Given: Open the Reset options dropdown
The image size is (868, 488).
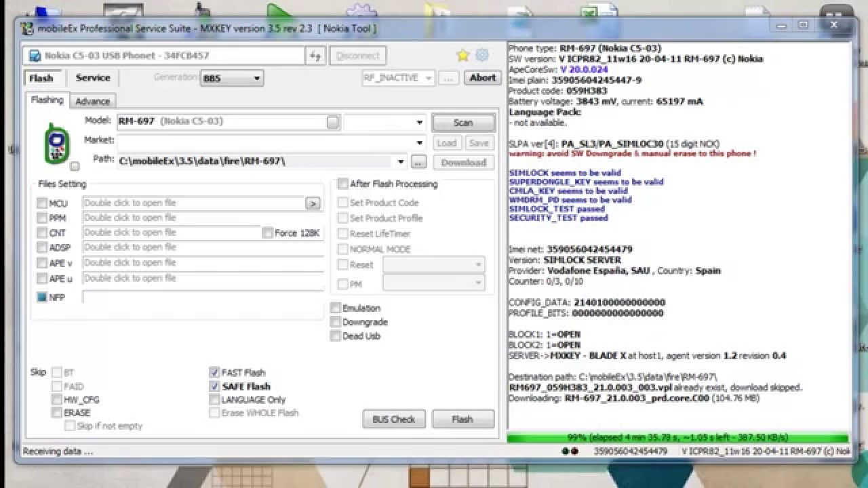Looking at the screenshot, I should [x=434, y=264].
